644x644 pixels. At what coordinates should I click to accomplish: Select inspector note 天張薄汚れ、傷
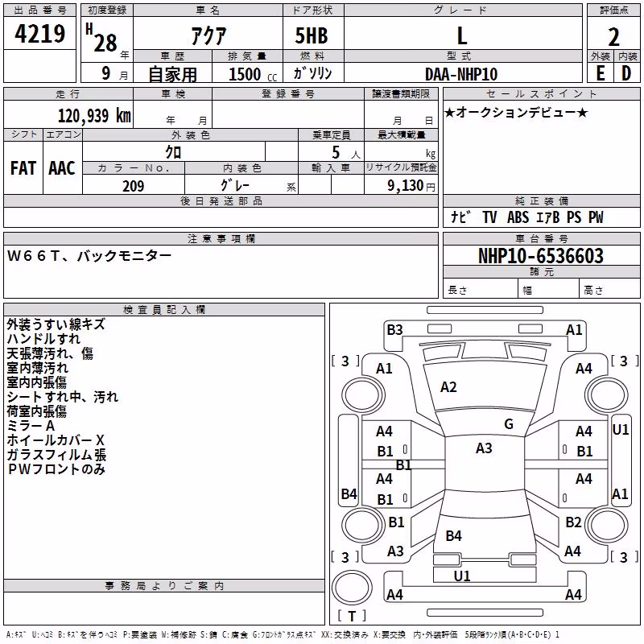click(50, 353)
